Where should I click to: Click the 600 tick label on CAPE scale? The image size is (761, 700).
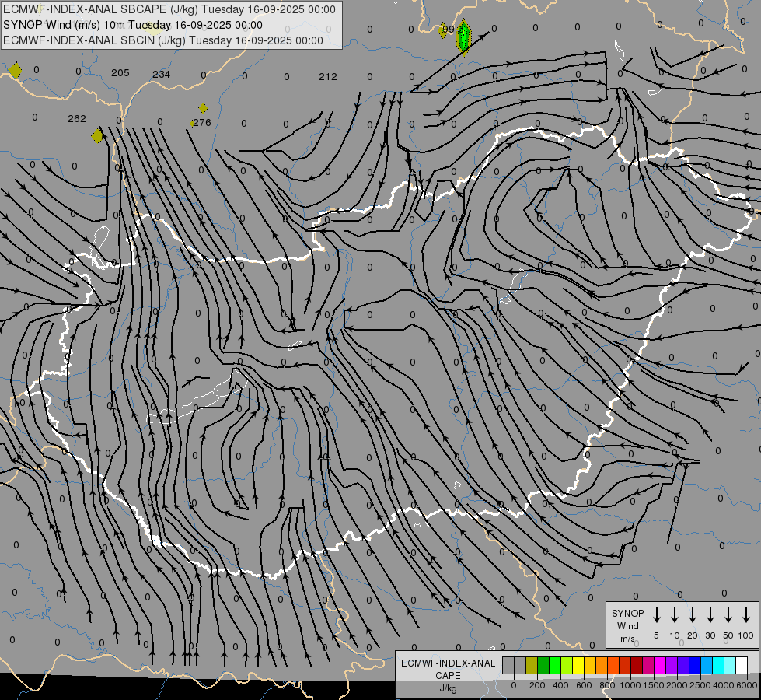coord(584,685)
